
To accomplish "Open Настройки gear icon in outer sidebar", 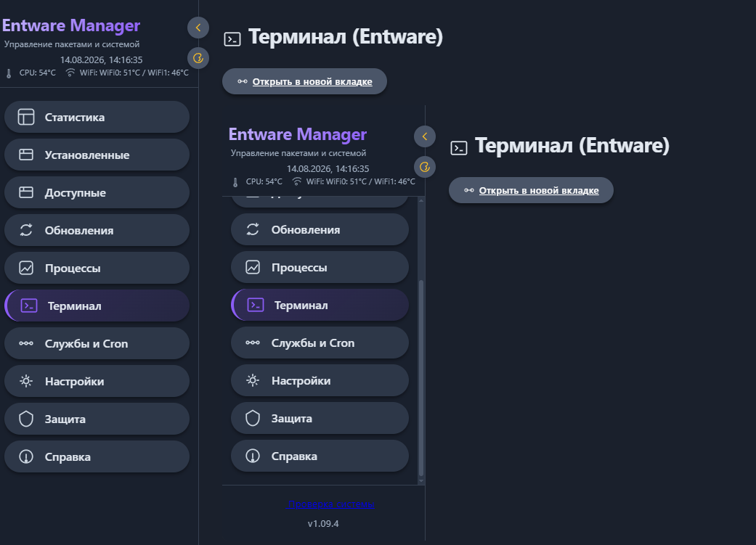I will (26, 381).
